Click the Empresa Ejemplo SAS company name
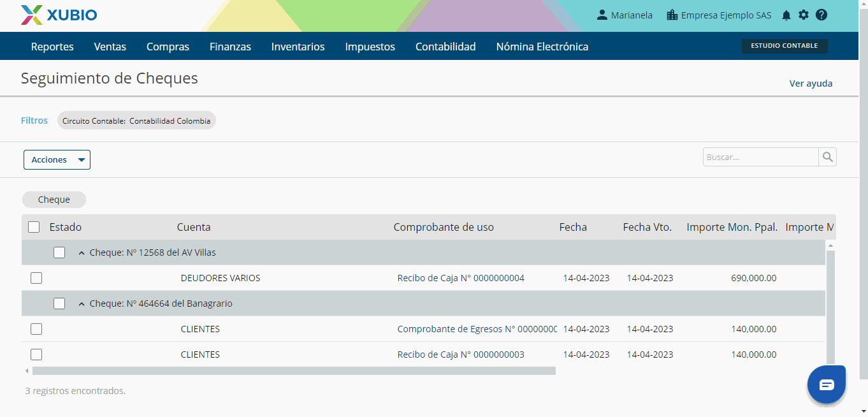Viewport: 868px width, 417px height. (x=726, y=15)
